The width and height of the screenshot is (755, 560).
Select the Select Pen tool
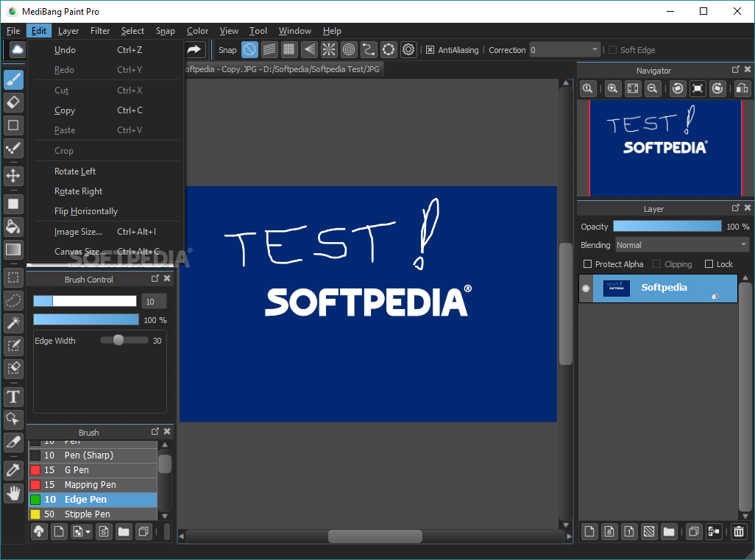(13, 346)
